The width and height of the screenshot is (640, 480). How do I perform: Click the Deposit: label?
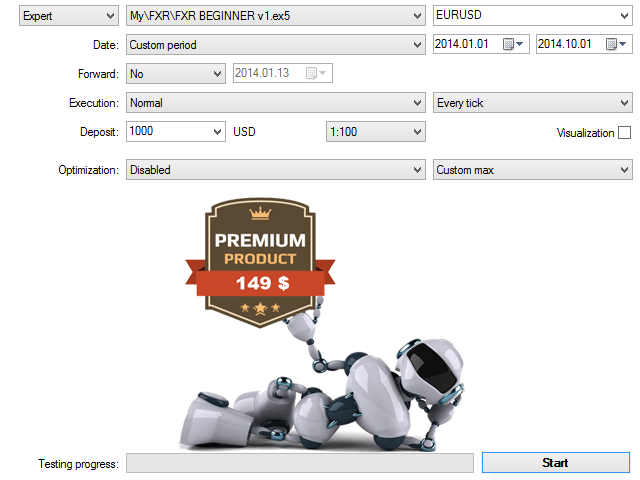(x=99, y=132)
